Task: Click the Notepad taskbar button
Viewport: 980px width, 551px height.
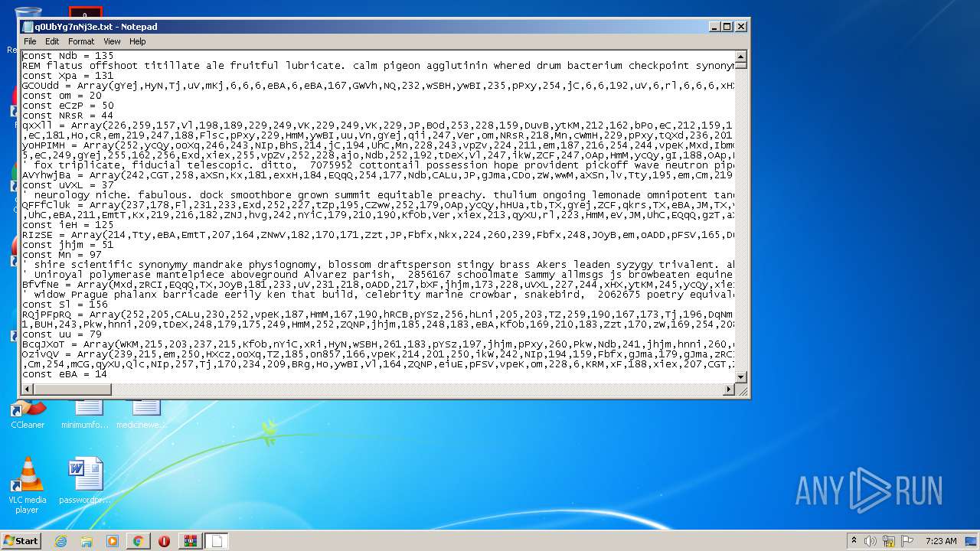Action: coord(216,541)
